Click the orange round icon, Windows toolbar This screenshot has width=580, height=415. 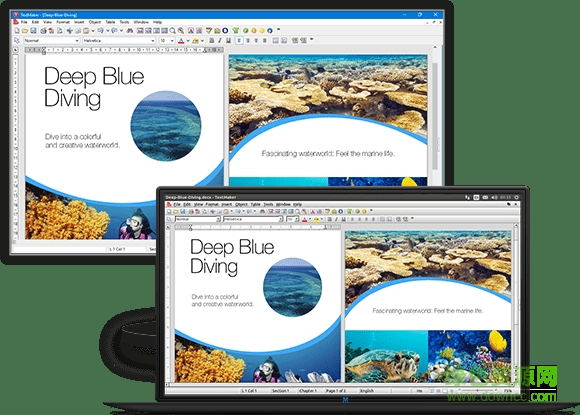254,30
